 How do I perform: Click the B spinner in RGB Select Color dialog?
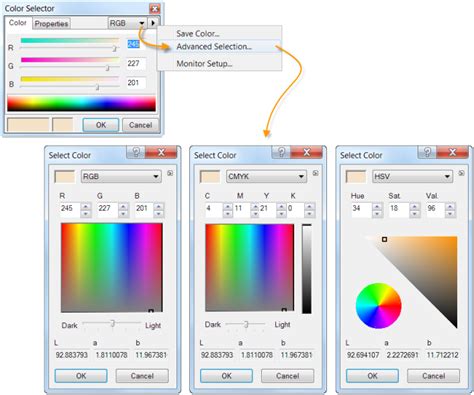pos(159,210)
